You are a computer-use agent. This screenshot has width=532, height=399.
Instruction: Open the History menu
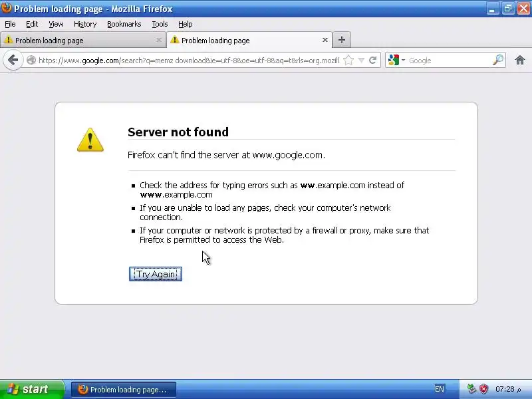85,24
